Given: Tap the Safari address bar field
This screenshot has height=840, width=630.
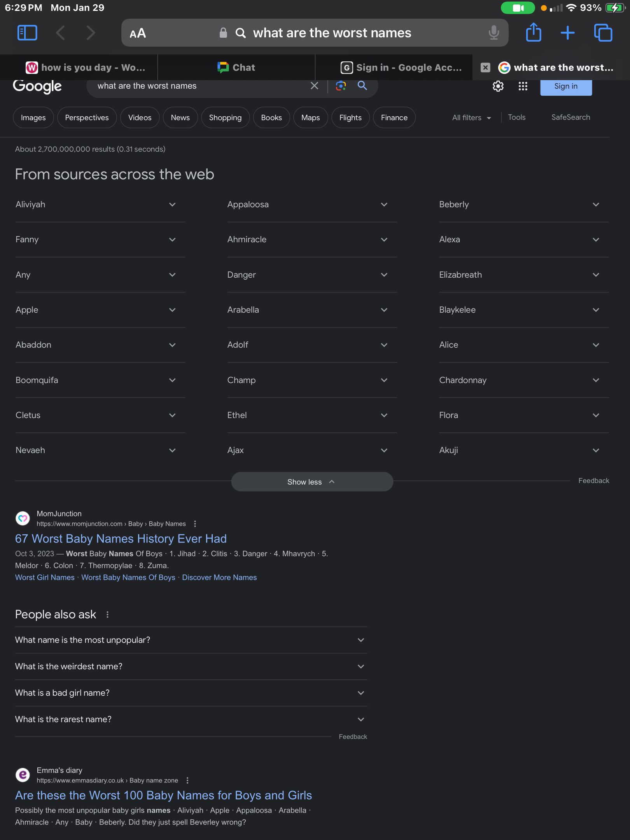Looking at the screenshot, I should [331, 33].
